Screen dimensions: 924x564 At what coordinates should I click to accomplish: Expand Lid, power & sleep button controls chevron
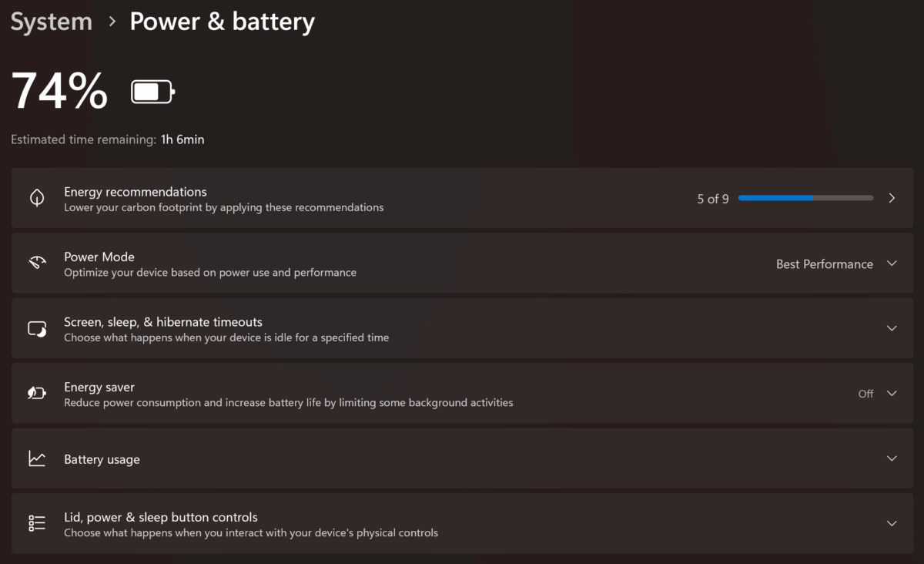pos(892,524)
